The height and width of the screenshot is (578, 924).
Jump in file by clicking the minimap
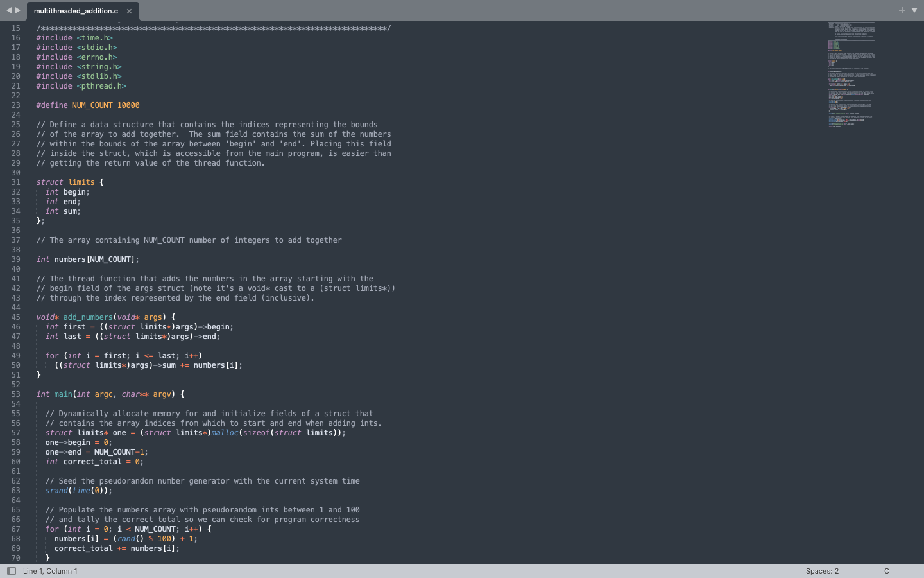pyautogui.click(x=850, y=77)
